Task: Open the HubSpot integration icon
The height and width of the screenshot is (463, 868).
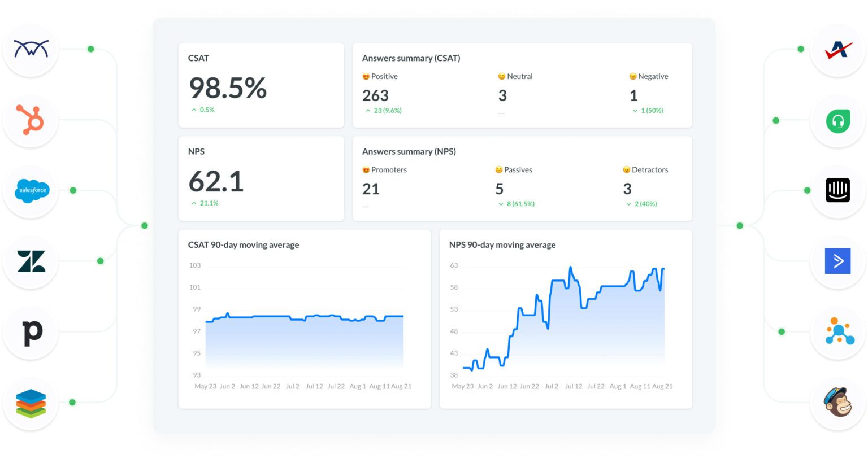Action: point(31,120)
